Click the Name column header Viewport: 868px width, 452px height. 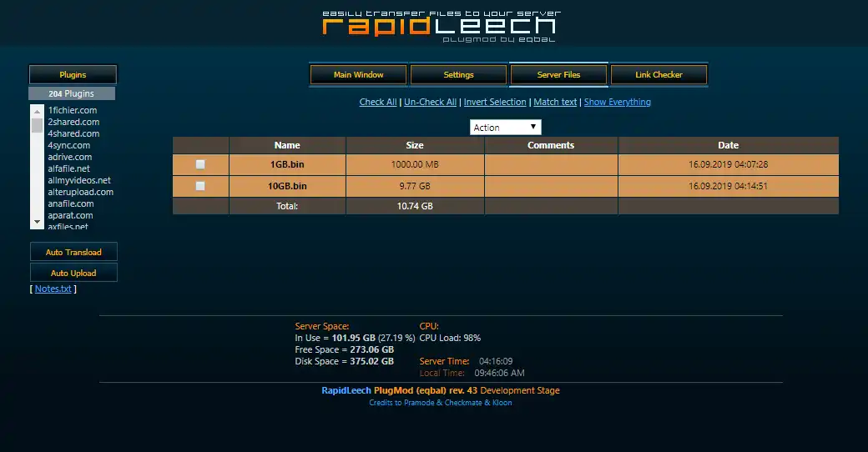[x=287, y=145]
